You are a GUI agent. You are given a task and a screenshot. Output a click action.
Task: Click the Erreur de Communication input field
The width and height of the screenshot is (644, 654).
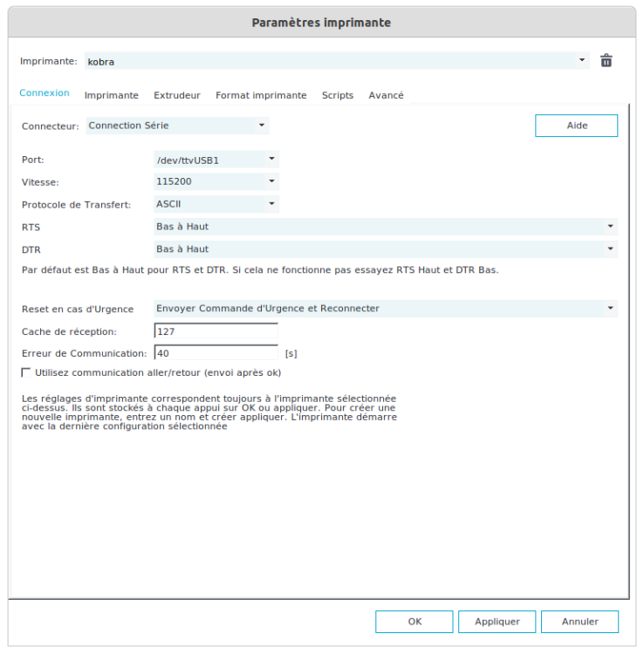(x=216, y=353)
